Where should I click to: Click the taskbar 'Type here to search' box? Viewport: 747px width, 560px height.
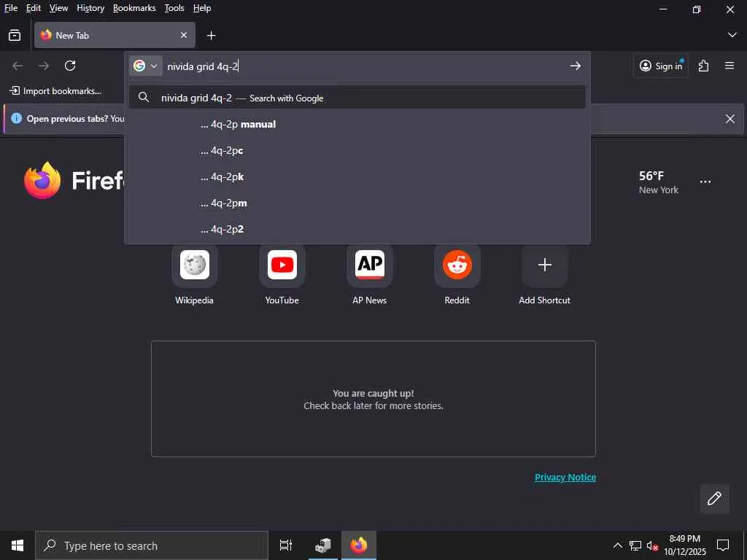point(152,545)
